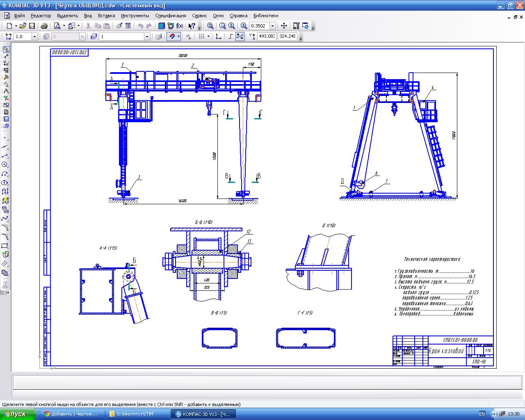The width and height of the screenshot is (525, 420).
Task: Click the Save document icon
Action: pyautogui.click(x=32, y=26)
